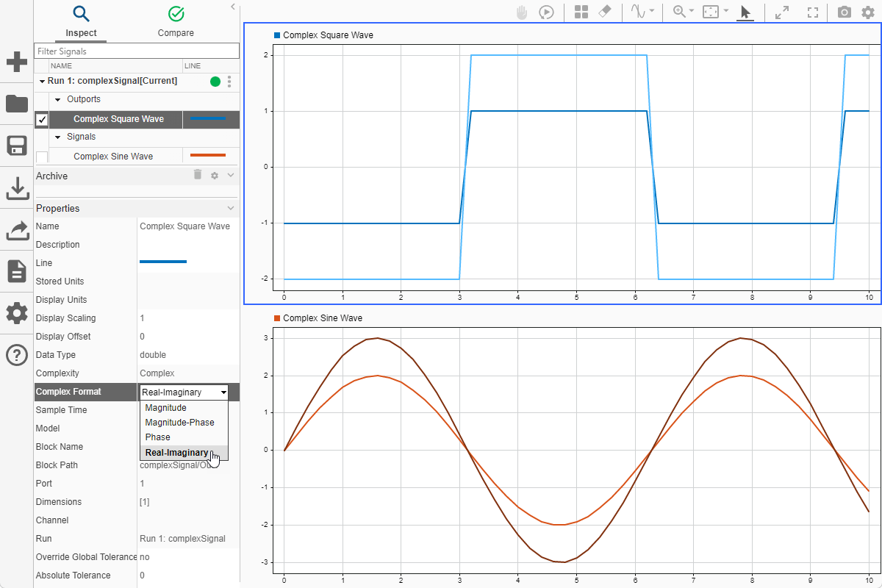Open the Complex Format combo box

coord(184,392)
